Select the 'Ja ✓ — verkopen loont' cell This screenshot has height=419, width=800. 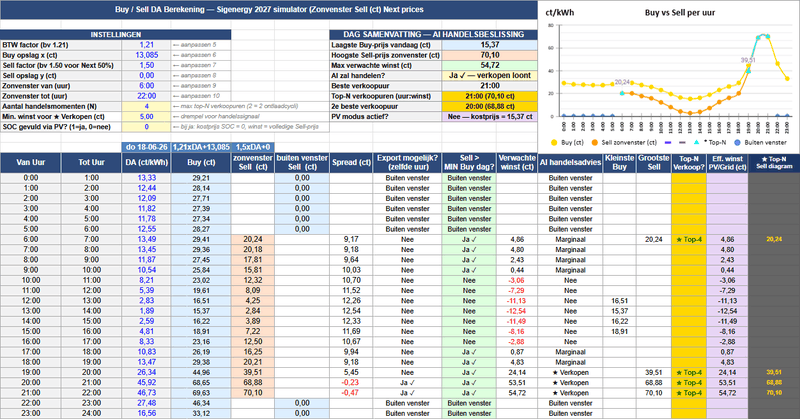pyautogui.click(x=489, y=76)
